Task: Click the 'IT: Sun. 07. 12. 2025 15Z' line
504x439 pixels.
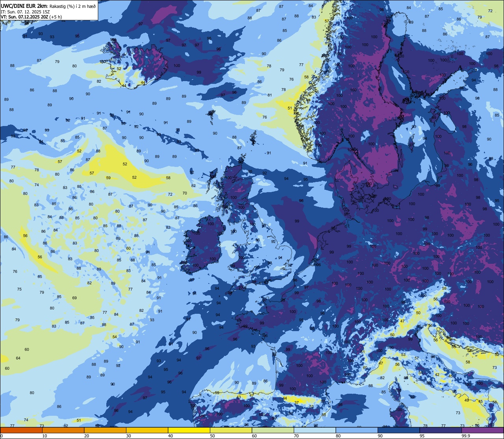Action: 25,12
